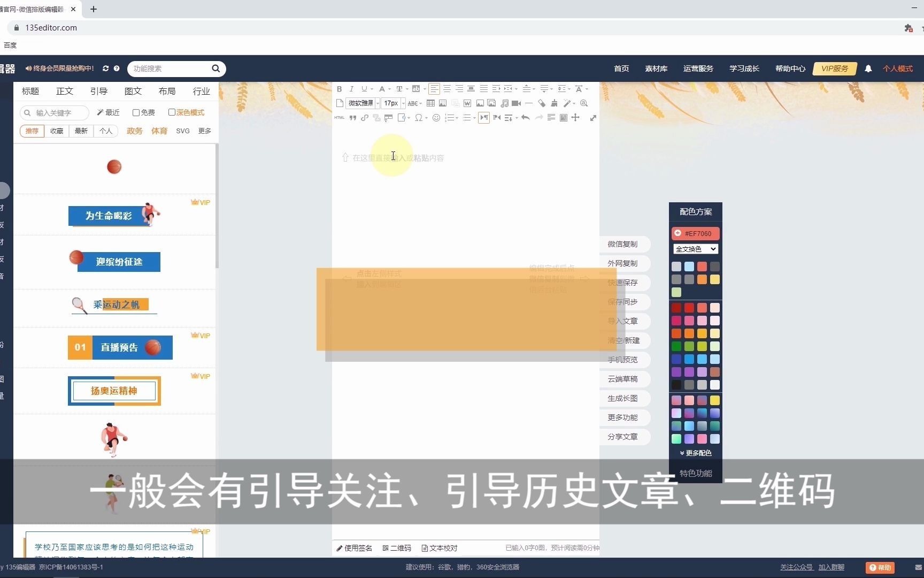This screenshot has height=578, width=924.
Task: Toggle left-to-right text direction
Action: tap(484, 118)
